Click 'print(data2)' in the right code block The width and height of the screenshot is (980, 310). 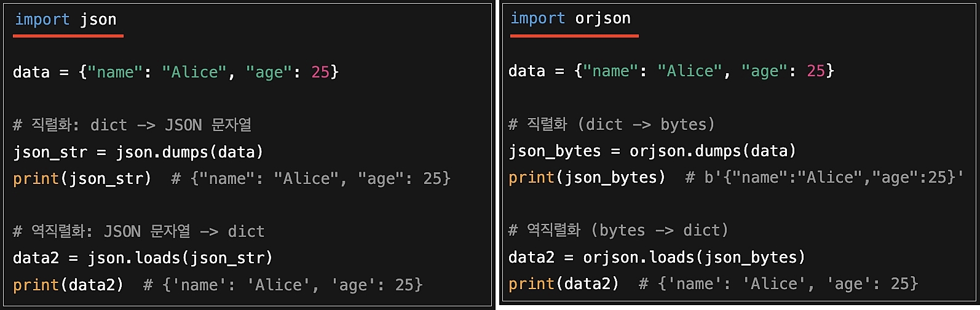coord(563,284)
